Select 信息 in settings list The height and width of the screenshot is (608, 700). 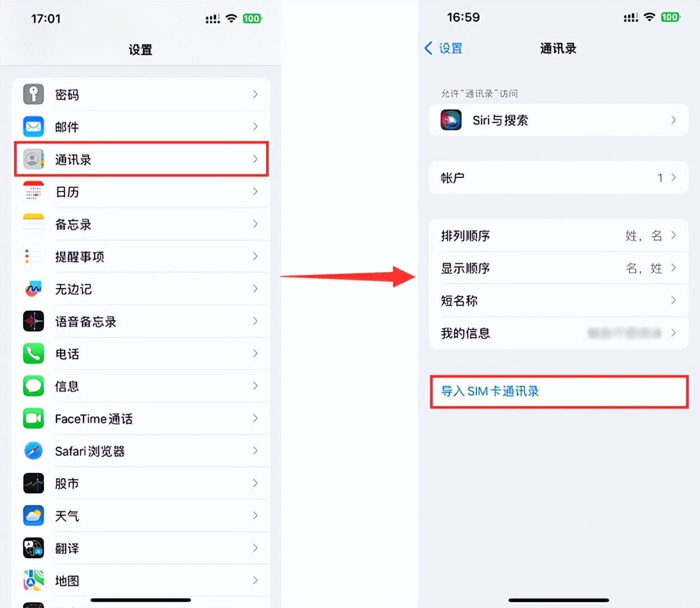coord(141,386)
